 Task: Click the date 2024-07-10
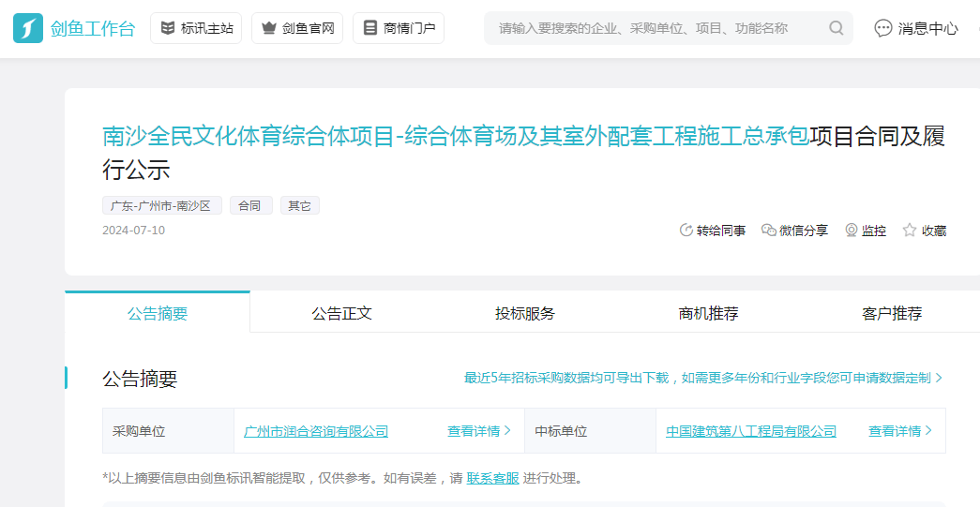134,230
